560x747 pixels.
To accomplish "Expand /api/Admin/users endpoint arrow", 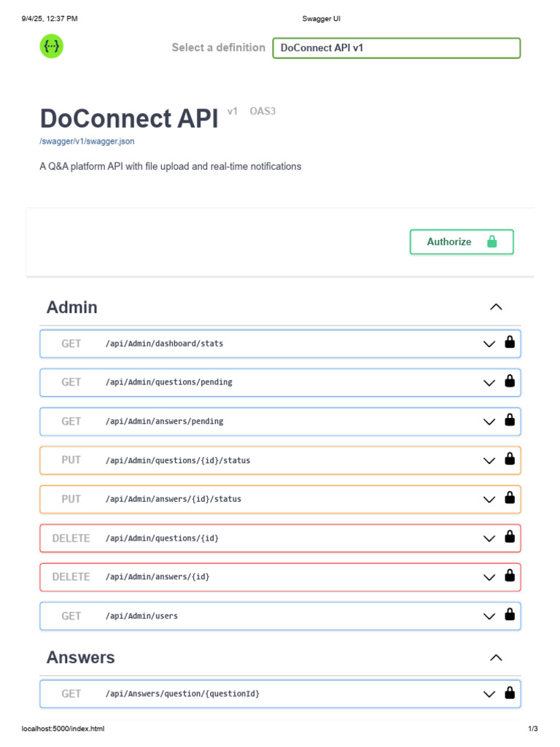I will [489, 616].
